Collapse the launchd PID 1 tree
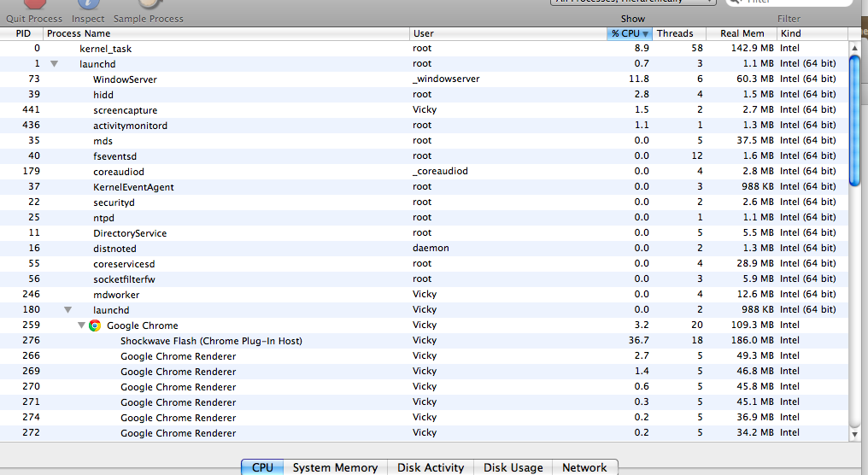Viewport: 868px width, 475px height. 55,64
